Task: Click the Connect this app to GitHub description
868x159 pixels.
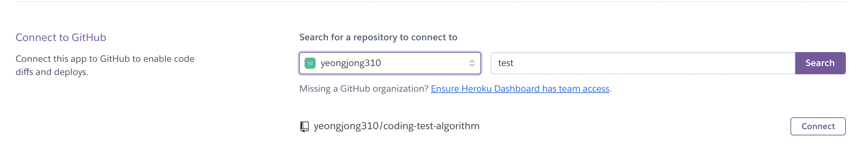Action: [x=105, y=59]
